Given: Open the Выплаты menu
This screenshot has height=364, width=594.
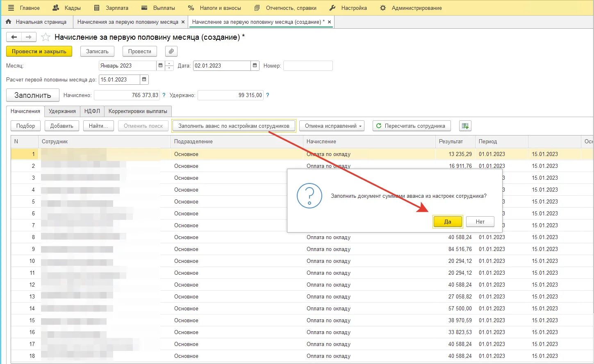Looking at the screenshot, I should (158, 8).
